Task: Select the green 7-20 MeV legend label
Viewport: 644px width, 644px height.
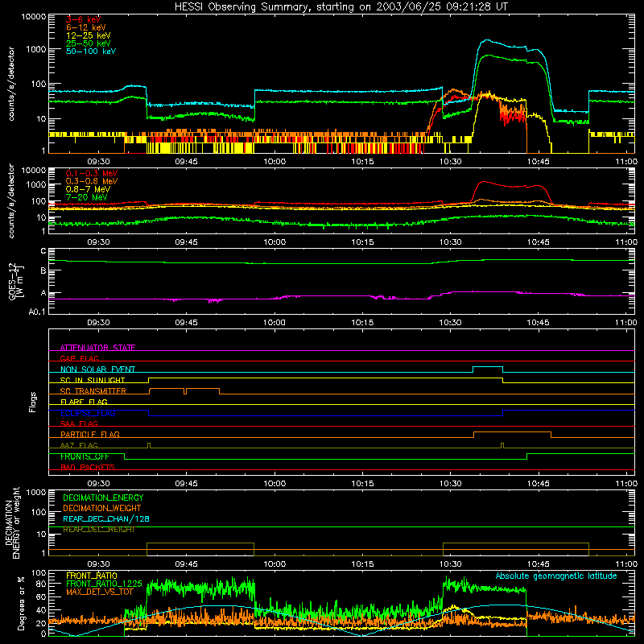Action: [x=87, y=197]
